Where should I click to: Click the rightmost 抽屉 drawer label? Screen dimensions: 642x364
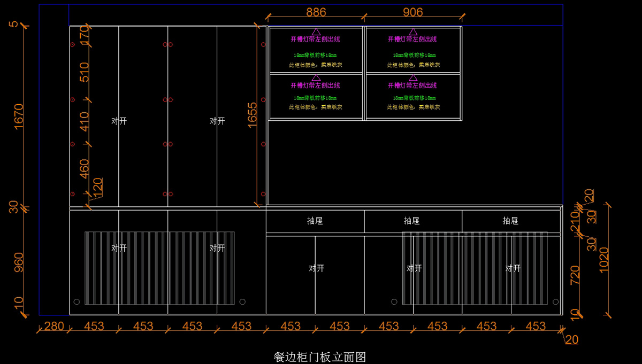coord(510,221)
